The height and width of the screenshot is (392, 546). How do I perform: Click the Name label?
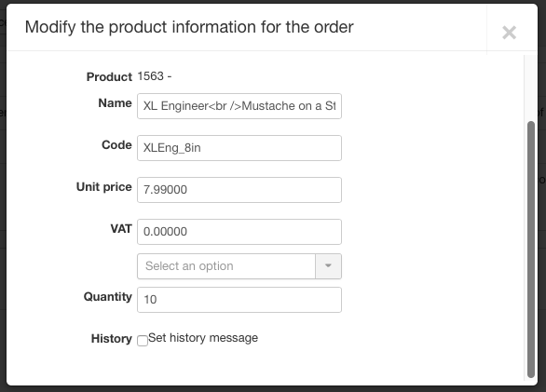[x=115, y=103]
